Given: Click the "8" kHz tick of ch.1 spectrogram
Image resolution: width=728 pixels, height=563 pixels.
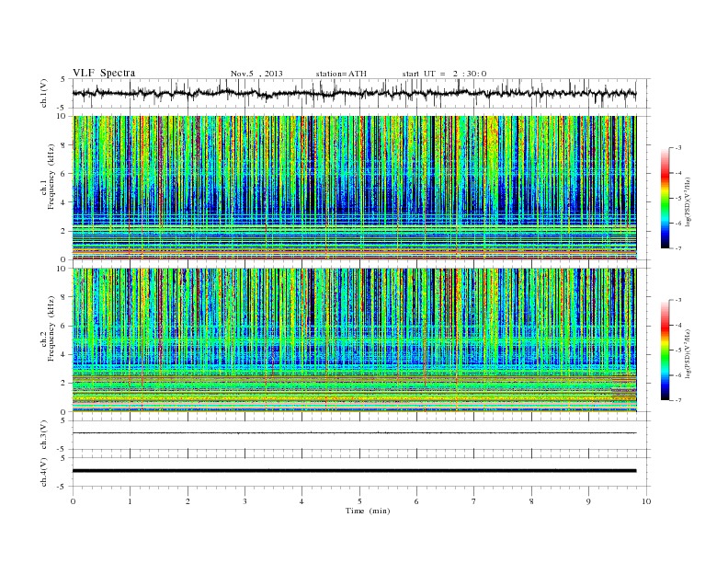Looking at the screenshot, I should pos(63,145).
